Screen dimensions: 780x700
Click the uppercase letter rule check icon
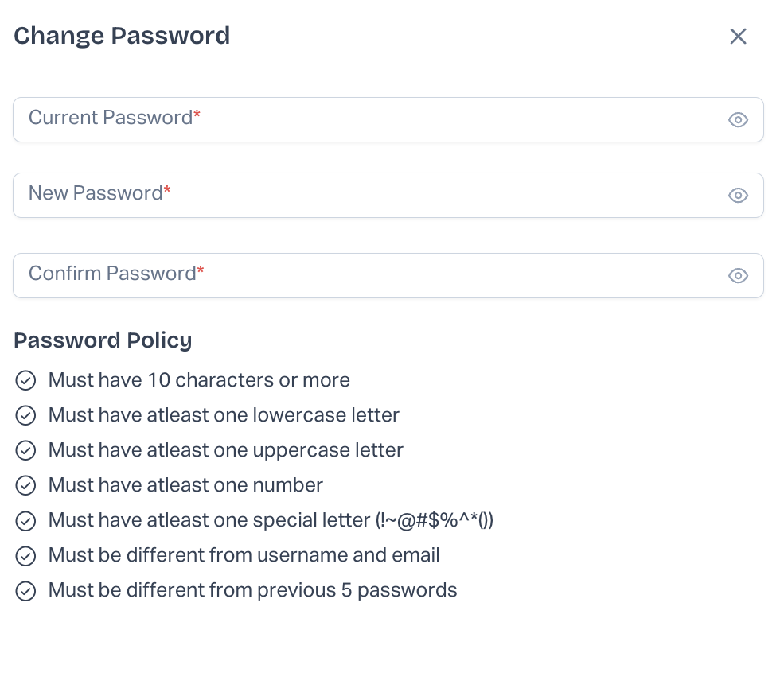[26, 451]
